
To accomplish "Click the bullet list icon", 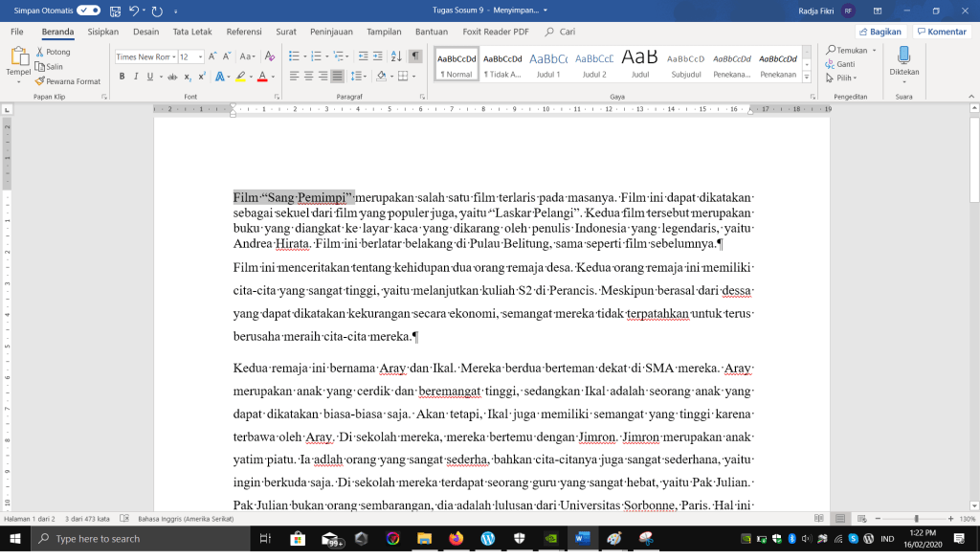I will [x=295, y=56].
